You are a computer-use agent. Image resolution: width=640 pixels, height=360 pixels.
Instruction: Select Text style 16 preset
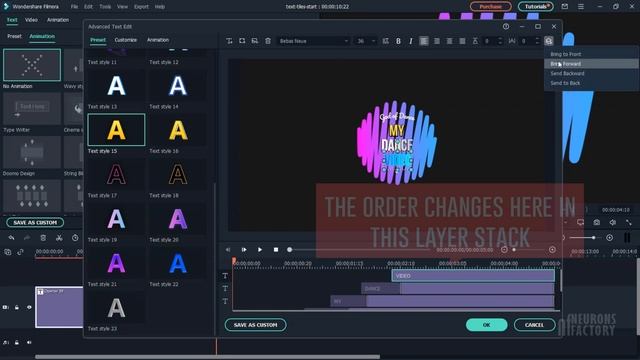point(178,130)
